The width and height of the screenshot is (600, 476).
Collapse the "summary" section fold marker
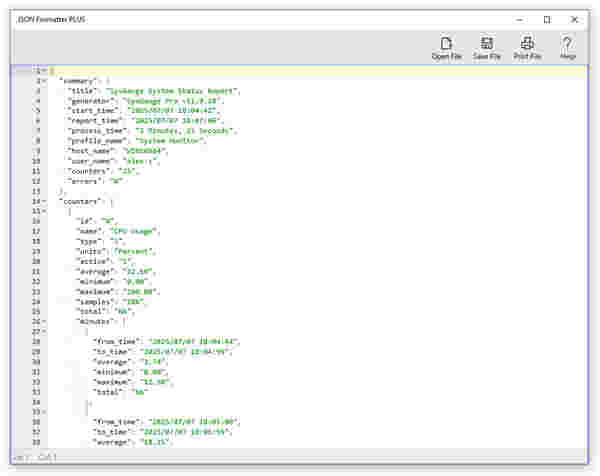(x=44, y=80)
